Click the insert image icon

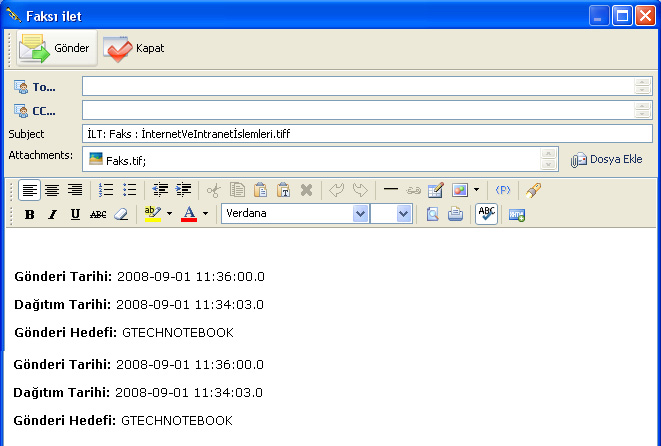pyautogui.click(x=460, y=190)
